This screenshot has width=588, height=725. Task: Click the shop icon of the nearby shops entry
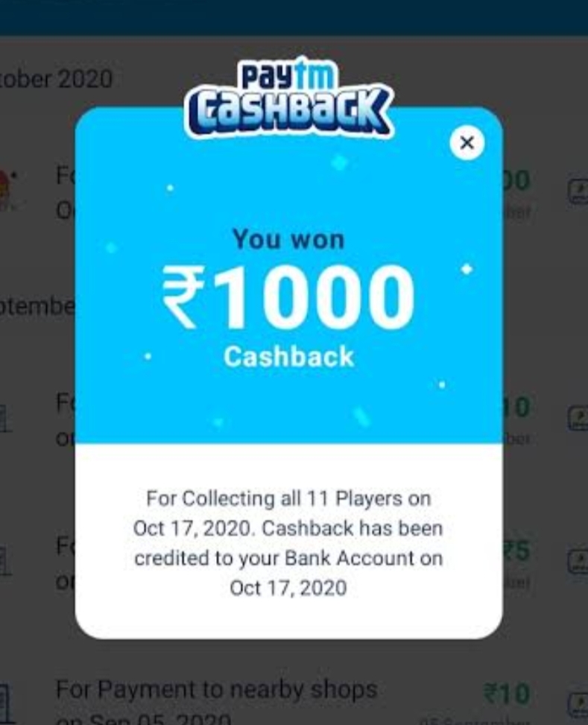(x=4, y=703)
